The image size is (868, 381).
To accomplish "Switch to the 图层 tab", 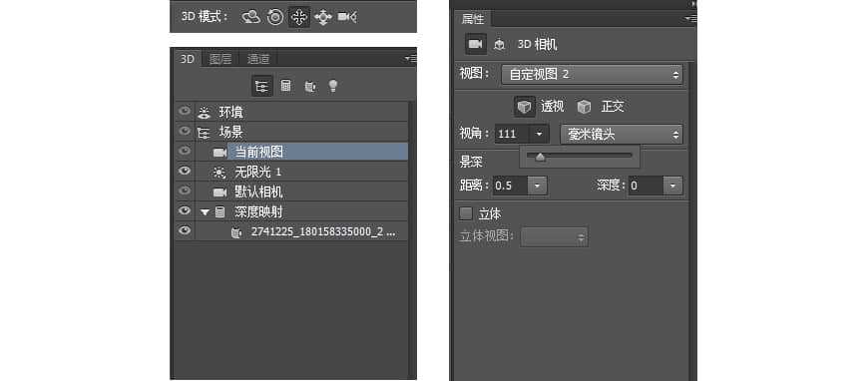I will tap(220, 59).
